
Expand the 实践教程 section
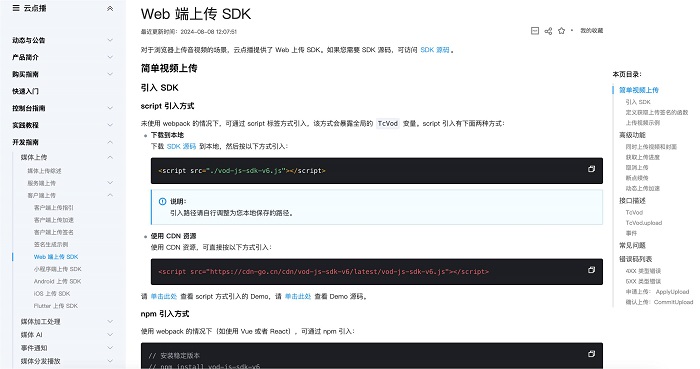coord(110,125)
